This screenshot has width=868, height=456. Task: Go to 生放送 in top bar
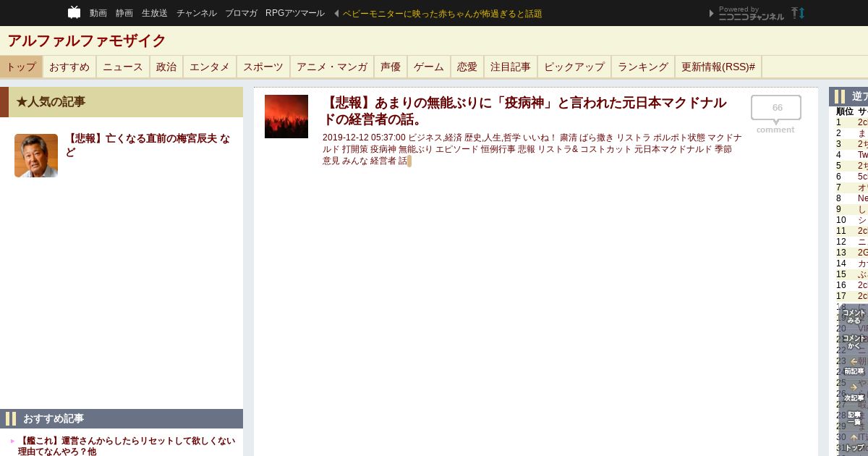(x=155, y=13)
